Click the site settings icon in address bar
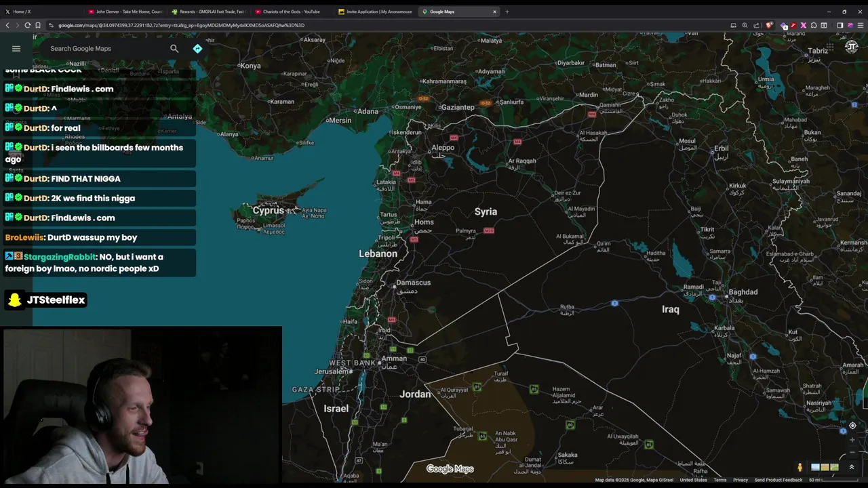The height and width of the screenshot is (488, 868). [51, 25]
